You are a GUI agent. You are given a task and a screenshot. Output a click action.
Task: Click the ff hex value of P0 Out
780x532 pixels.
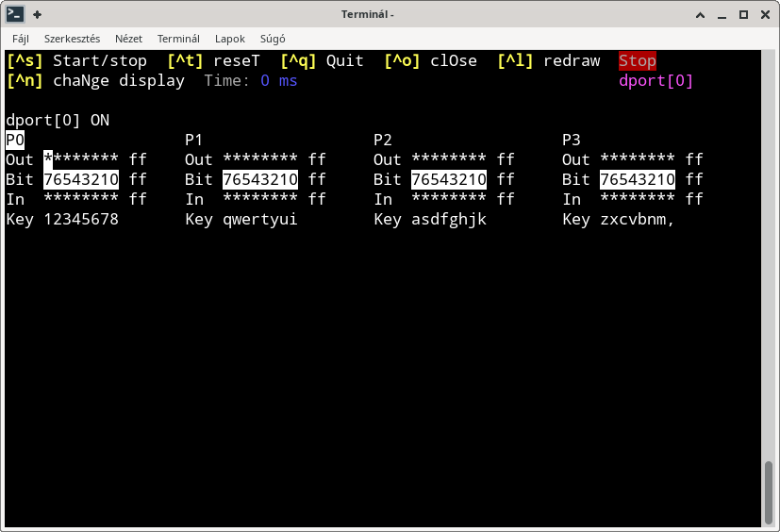138,159
